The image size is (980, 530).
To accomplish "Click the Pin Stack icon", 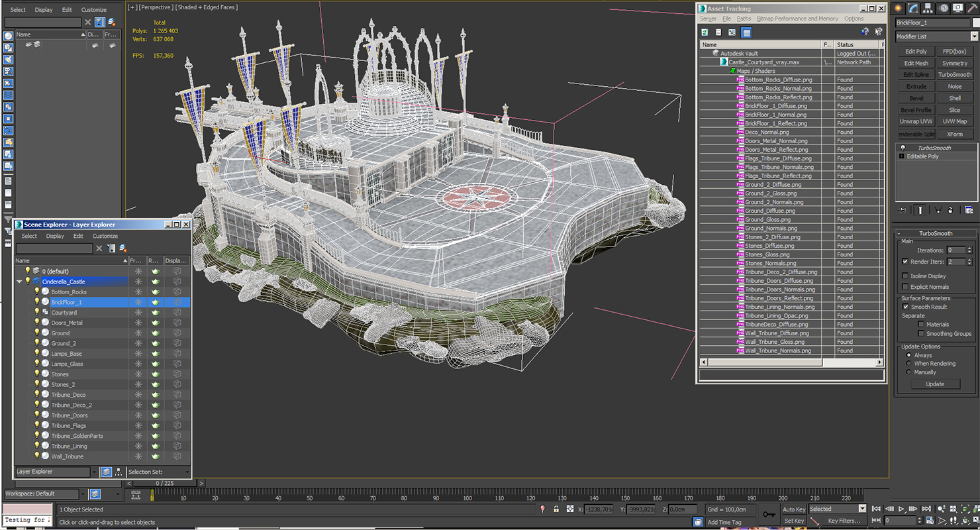I will click(901, 210).
